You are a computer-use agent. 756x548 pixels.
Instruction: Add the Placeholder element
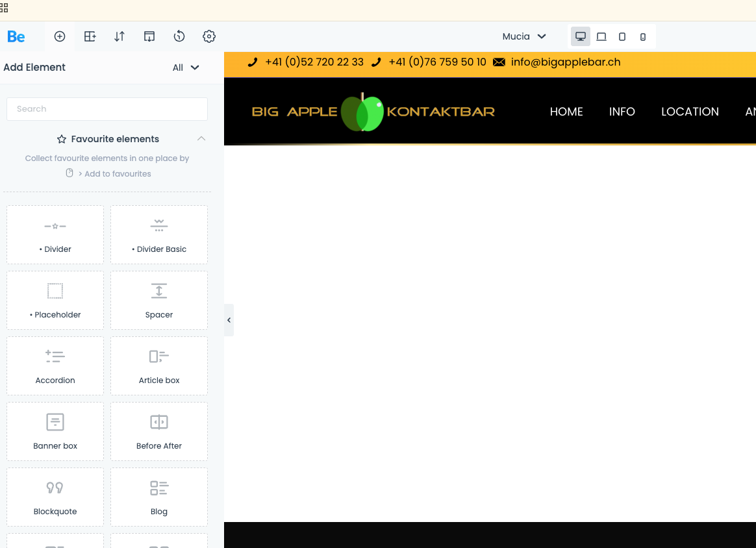(55, 300)
